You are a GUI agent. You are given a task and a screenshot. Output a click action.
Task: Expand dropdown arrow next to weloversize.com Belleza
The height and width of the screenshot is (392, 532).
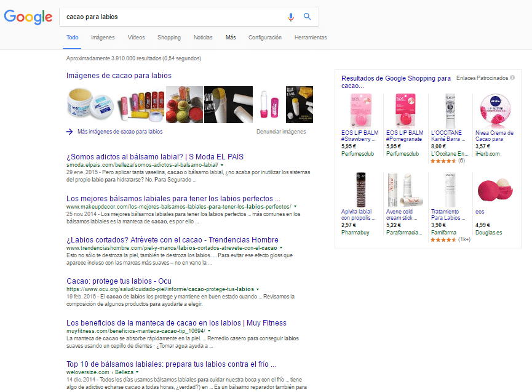tap(137, 372)
